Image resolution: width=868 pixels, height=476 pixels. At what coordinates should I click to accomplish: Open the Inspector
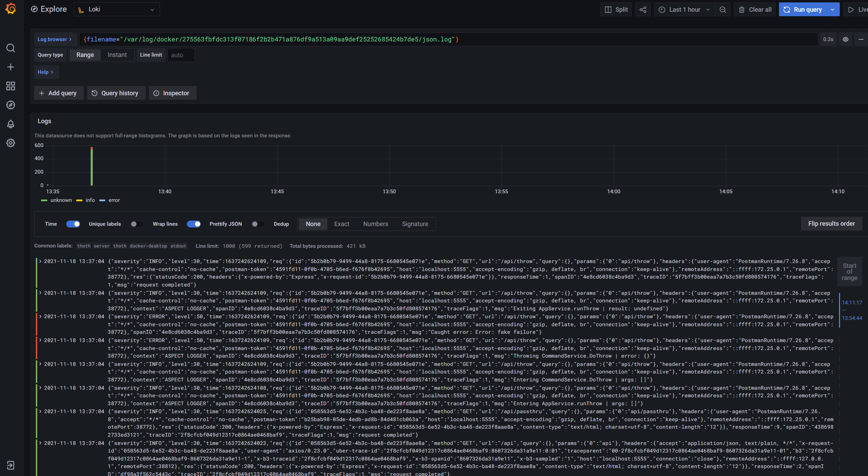pos(172,93)
